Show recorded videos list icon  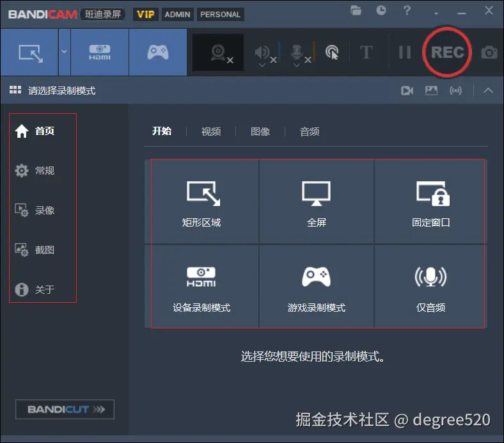point(407,91)
